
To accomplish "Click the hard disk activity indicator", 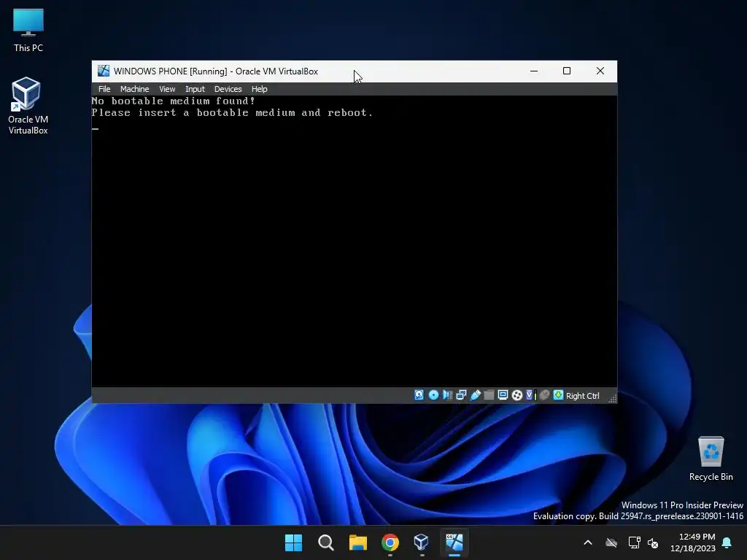I will [419, 394].
